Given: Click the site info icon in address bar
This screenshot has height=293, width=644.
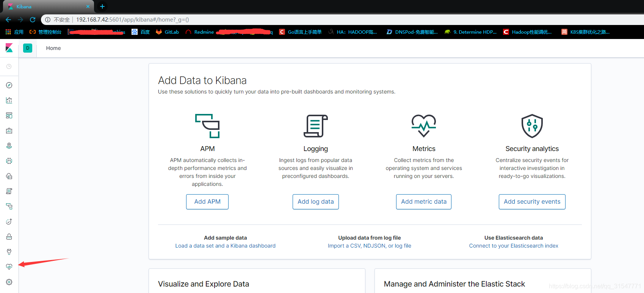Looking at the screenshot, I should point(48,20).
